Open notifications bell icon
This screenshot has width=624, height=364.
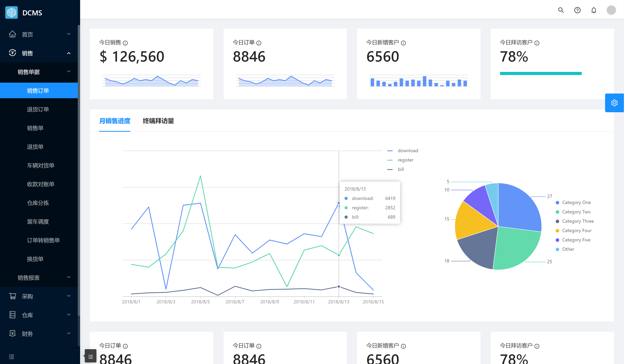pyautogui.click(x=594, y=10)
